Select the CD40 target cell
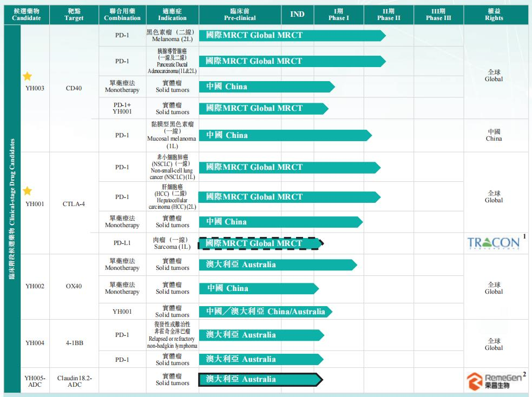The width and height of the screenshot is (532, 397). click(74, 88)
